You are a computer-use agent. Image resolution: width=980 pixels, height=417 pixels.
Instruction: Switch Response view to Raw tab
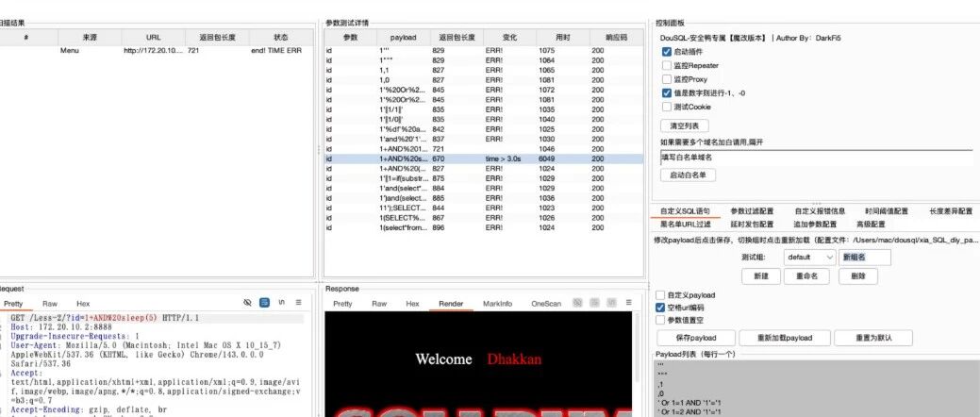[379, 303]
